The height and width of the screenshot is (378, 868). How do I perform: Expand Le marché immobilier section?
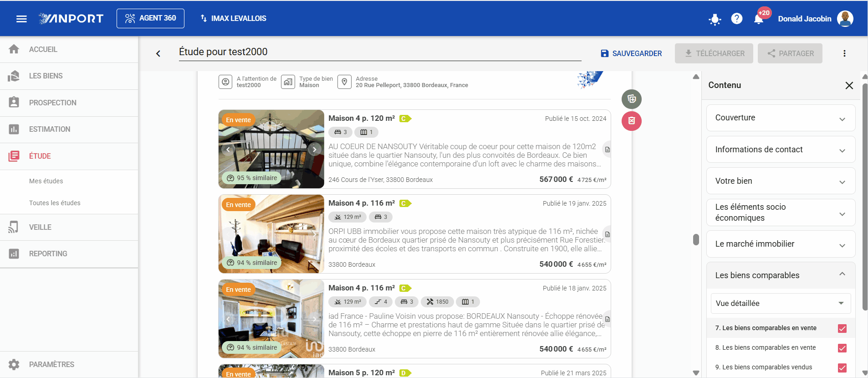click(781, 244)
